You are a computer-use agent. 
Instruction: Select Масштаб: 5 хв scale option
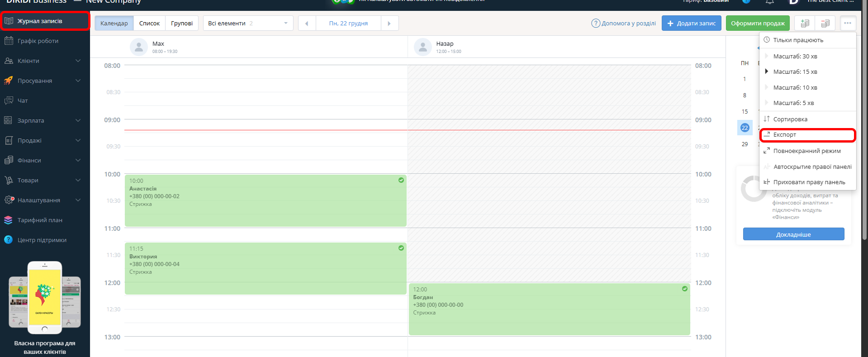point(793,103)
